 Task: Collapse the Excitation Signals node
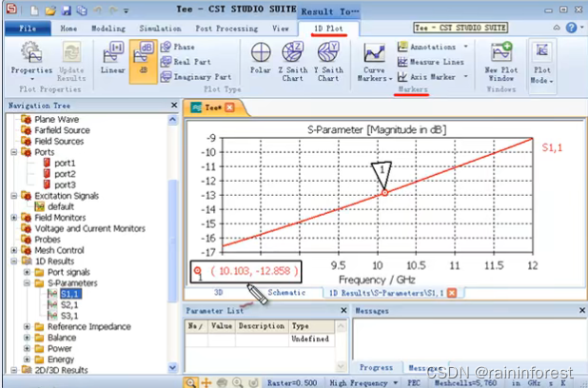[14, 196]
